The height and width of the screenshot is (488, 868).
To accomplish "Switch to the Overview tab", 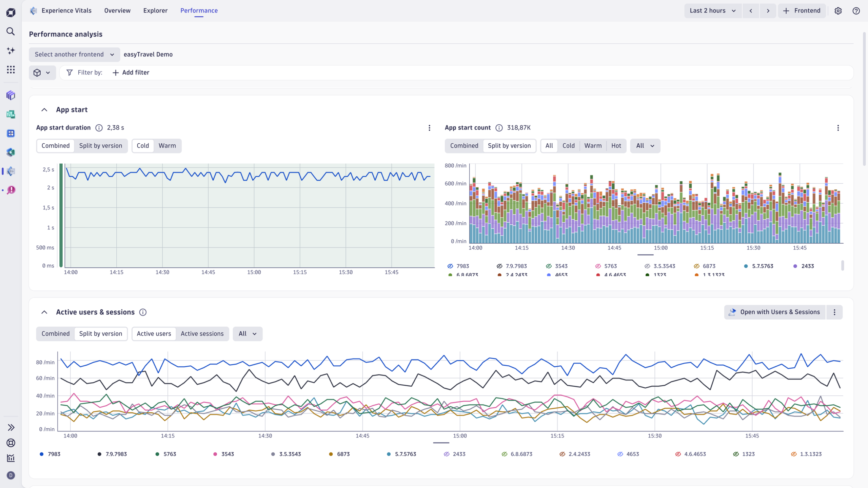I will pyautogui.click(x=117, y=11).
